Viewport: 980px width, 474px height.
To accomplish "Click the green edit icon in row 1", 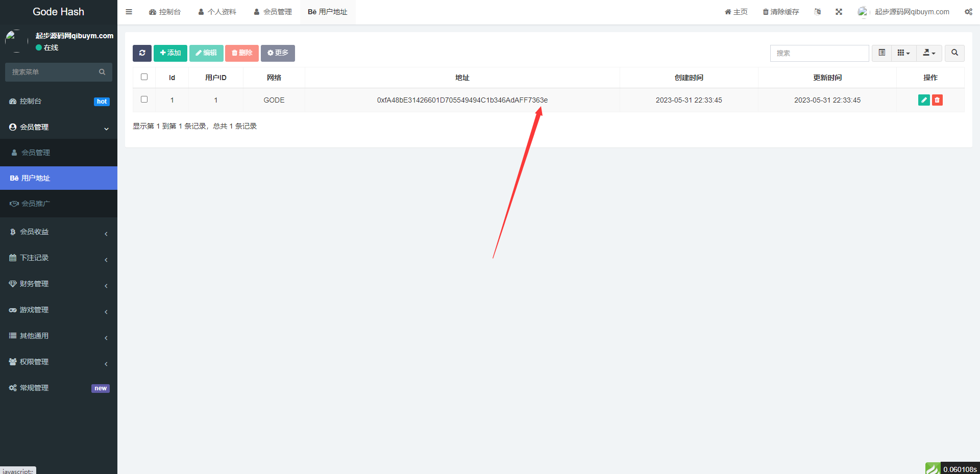I will pyautogui.click(x=924, y=100).
